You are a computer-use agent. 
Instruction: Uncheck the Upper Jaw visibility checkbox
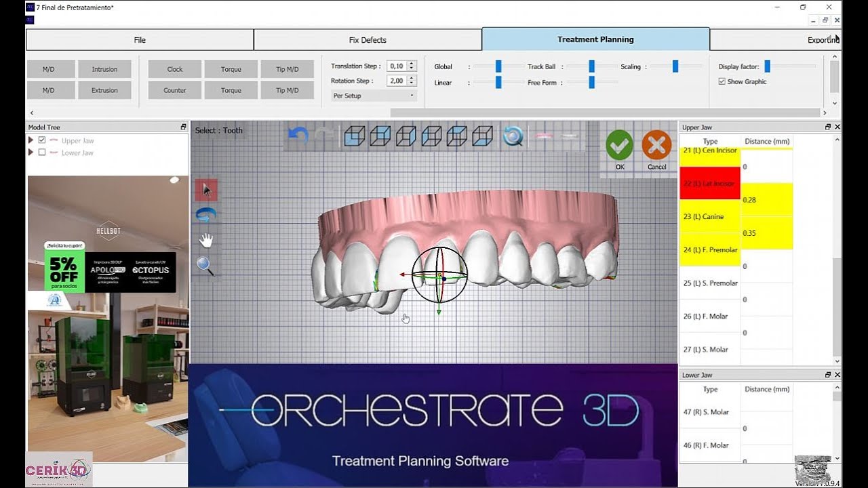click(x=42, y=140)
